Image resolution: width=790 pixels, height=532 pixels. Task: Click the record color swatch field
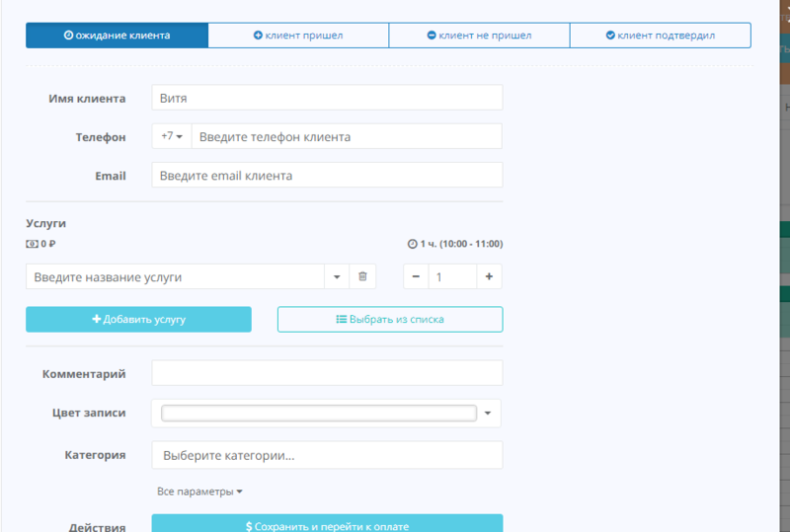click(x=318, y=414)
